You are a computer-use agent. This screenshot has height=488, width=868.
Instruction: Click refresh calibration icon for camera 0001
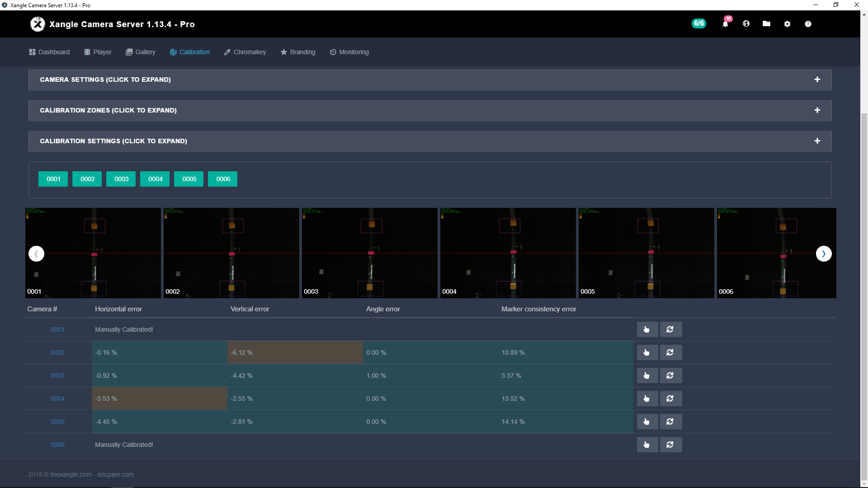(x=670, y=329)
